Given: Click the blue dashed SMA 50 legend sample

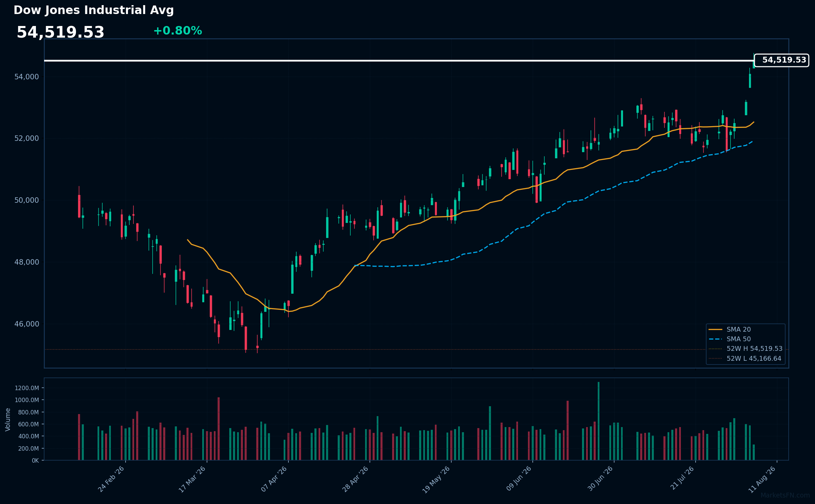Looking at the screenshot, I should tap(715, 339).
